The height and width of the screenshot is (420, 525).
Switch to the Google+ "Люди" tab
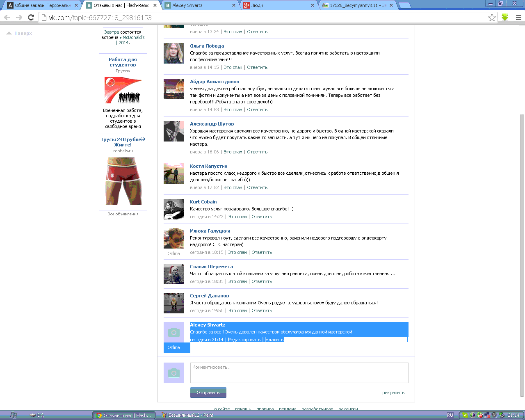[278, 5]
